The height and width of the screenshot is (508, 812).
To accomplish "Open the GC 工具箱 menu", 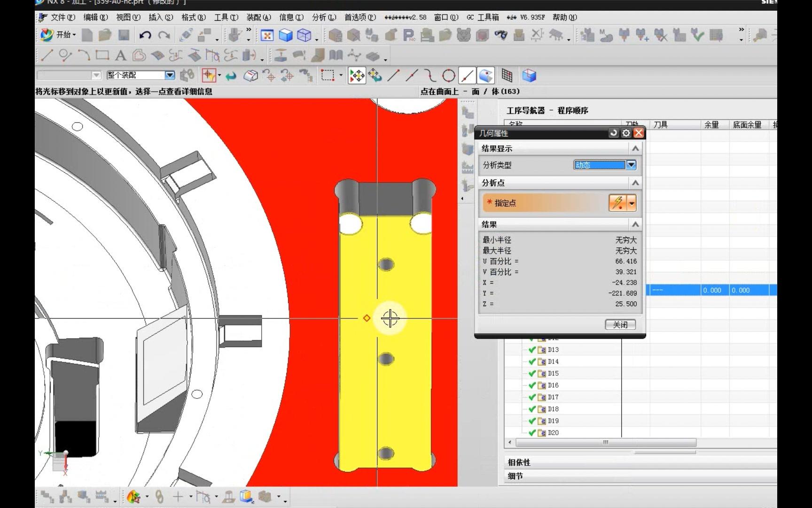I will click(x=483, y=17).
